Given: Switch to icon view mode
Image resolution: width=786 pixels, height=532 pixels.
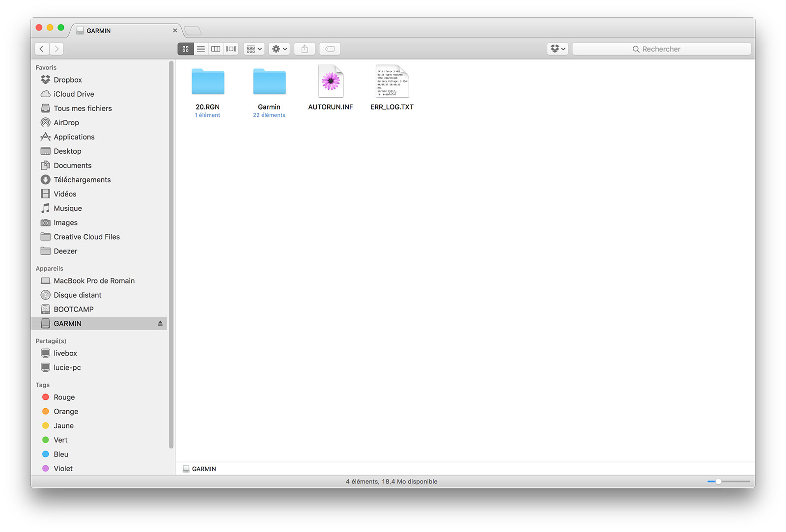Looking at the screenshot, I should coord(186,49).
